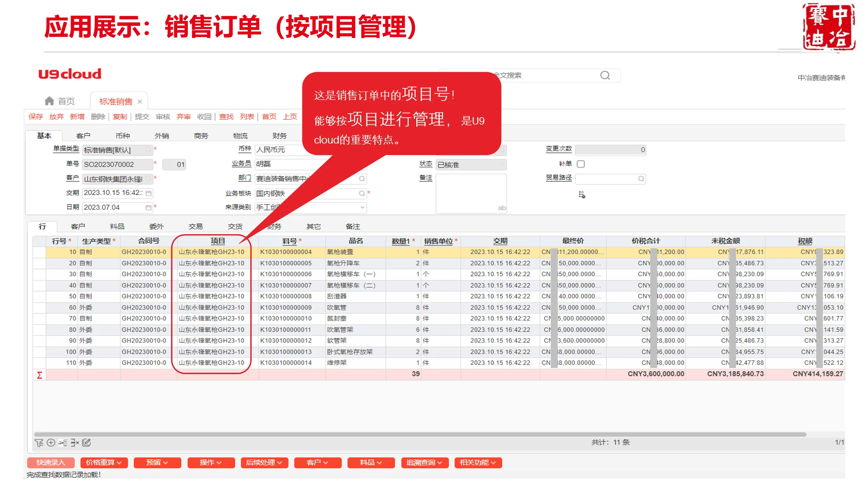
Task: Open the 价格重算 dropdown button
Action: [x=104, y=462]
